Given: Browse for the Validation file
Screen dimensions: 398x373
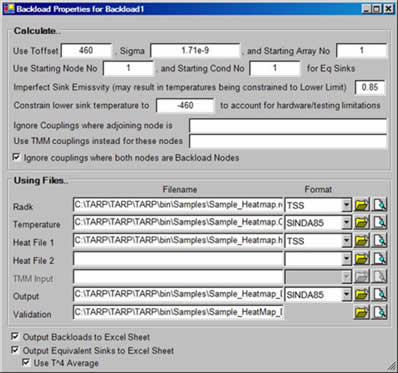Looking at the screenshot, I should click(x=362, y=312).
